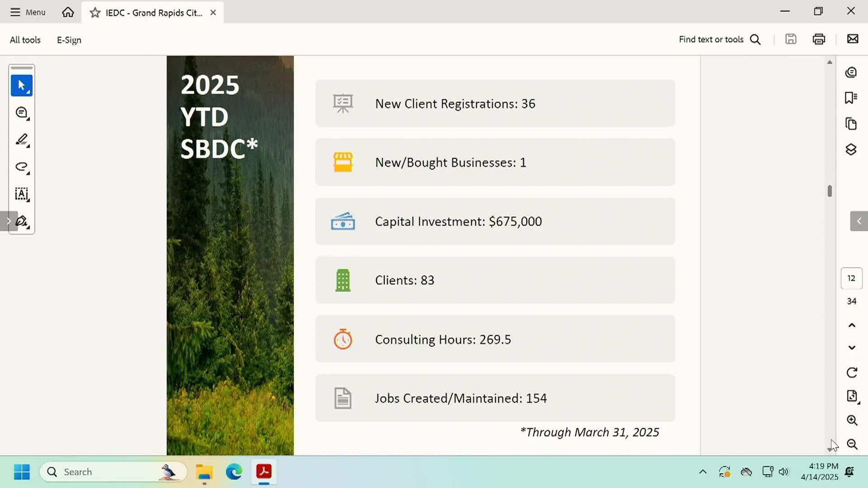Viewport: 868px width, 488px height.
Task: Open File Explorer from the taskbar
Action: coord(204,472)
